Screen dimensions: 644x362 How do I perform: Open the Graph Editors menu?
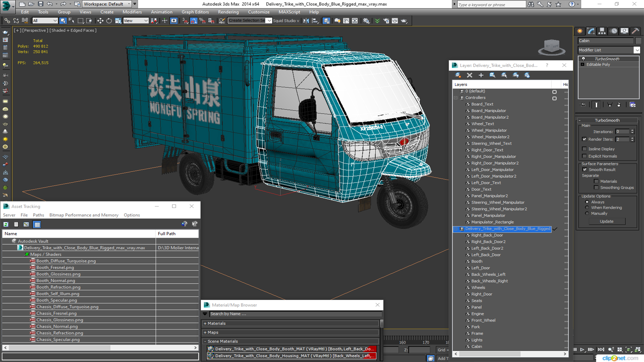click(195, 12)
